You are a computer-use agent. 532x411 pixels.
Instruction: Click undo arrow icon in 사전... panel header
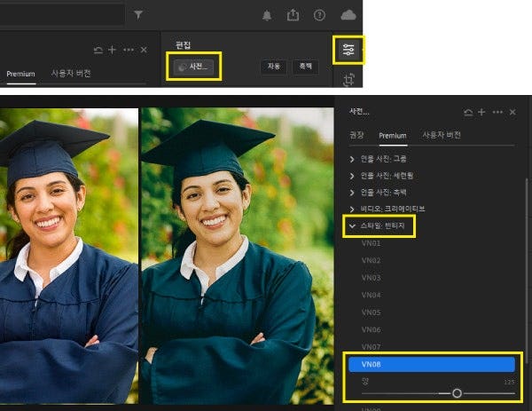(468, 112)
